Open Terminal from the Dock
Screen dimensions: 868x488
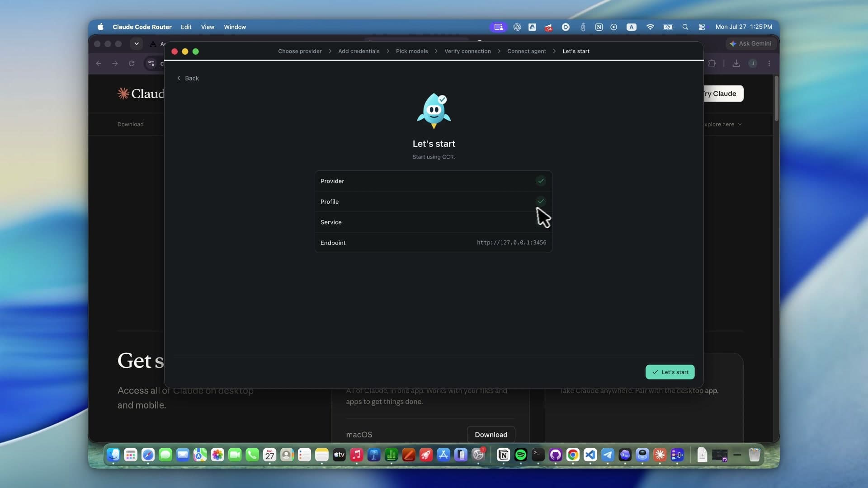538,455
